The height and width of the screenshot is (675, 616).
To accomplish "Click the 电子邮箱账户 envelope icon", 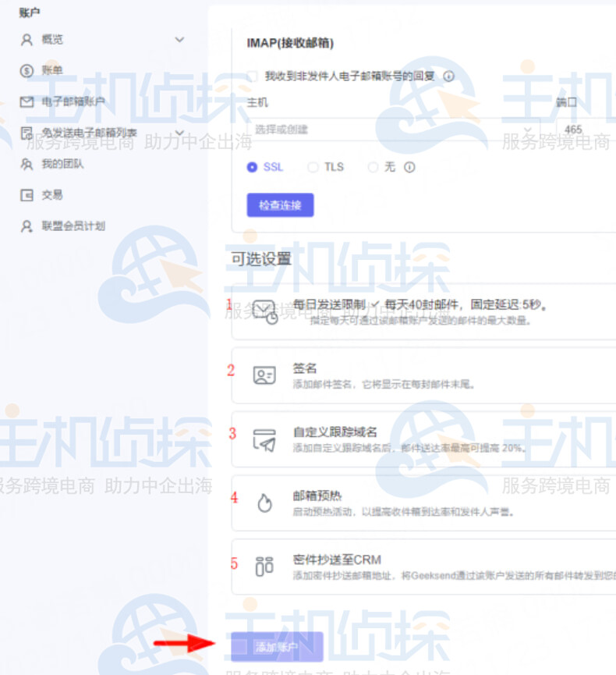I will [x=27, y=102].
